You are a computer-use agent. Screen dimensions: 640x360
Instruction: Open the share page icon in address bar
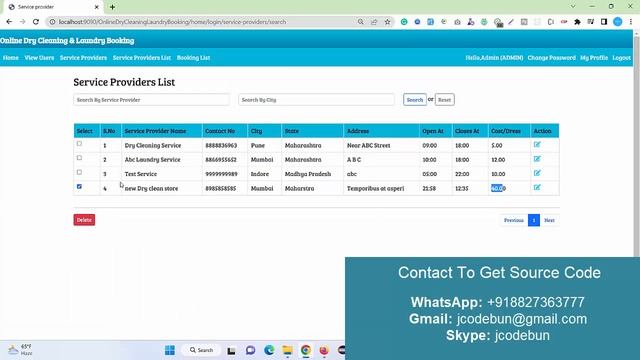click(374, 22)
